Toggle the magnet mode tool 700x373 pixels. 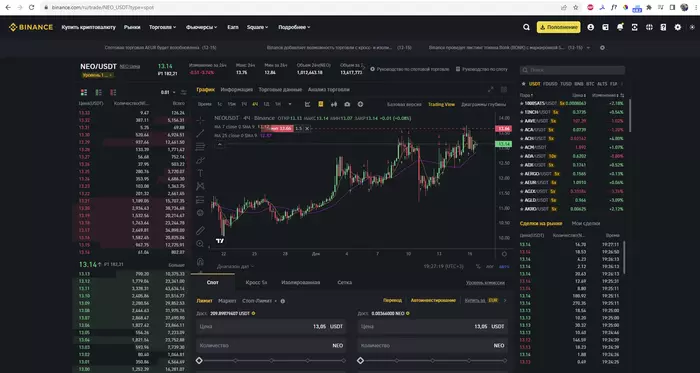[200, 261]
